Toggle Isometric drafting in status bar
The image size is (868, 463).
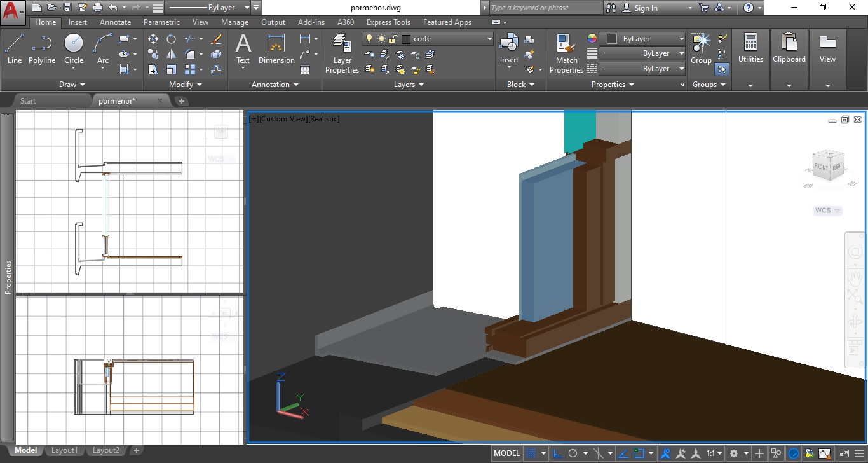598,453
